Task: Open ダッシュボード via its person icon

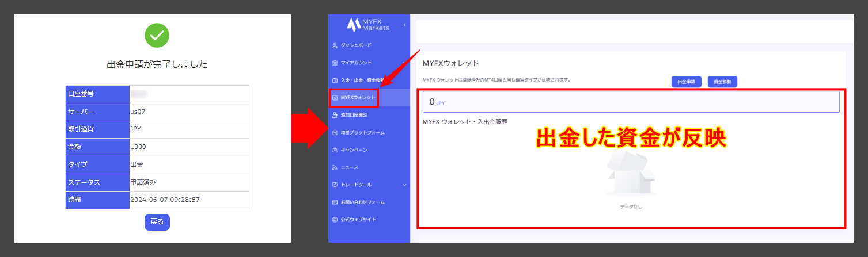Action: click(x=335, y=45)
